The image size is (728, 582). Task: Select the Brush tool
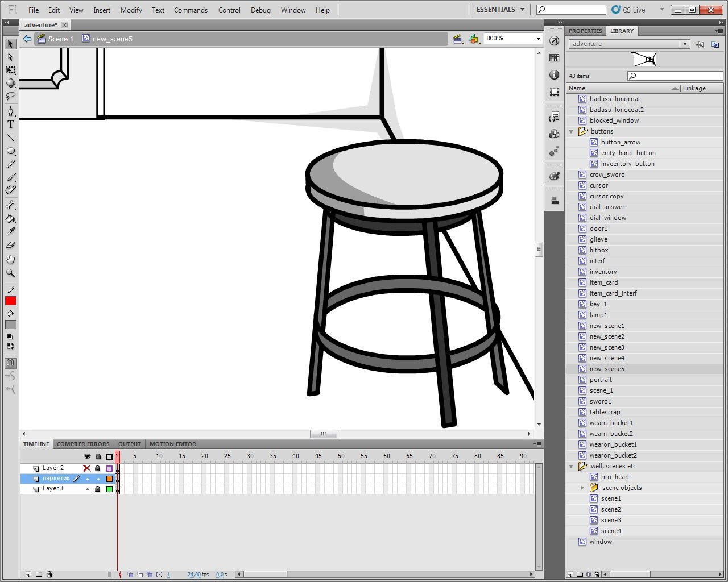10,177
